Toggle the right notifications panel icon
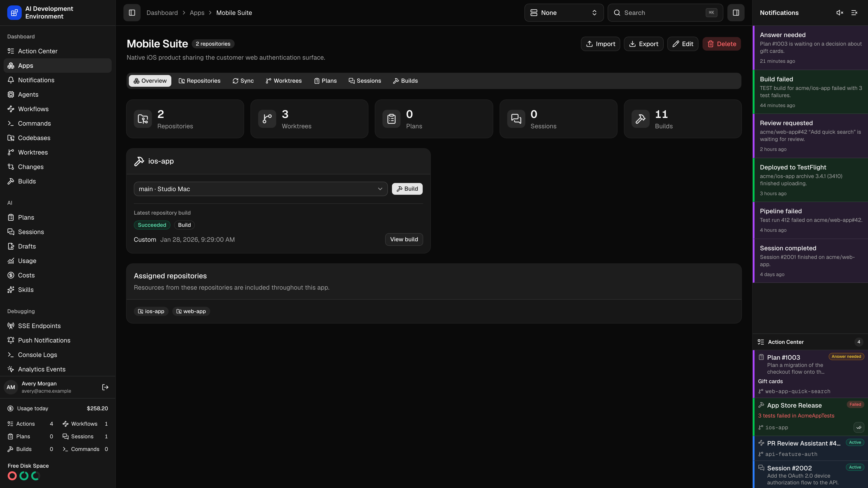The width and height of the screenshot is (868, 488). click(x=736, y=13)
